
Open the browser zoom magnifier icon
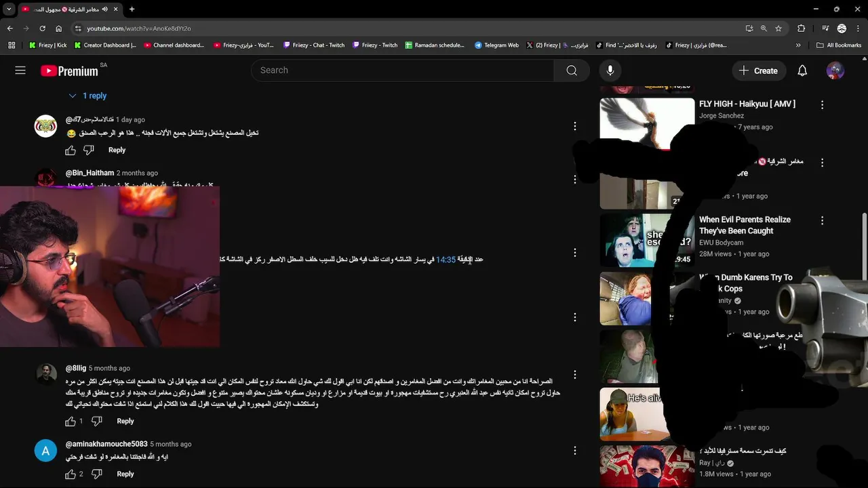tap(764, 28)
